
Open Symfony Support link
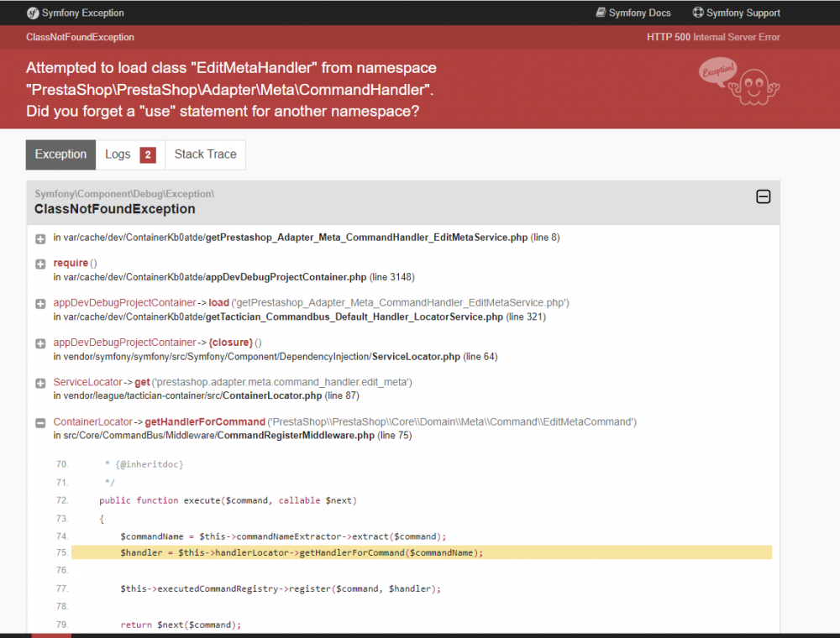click(x=736, y=13)
